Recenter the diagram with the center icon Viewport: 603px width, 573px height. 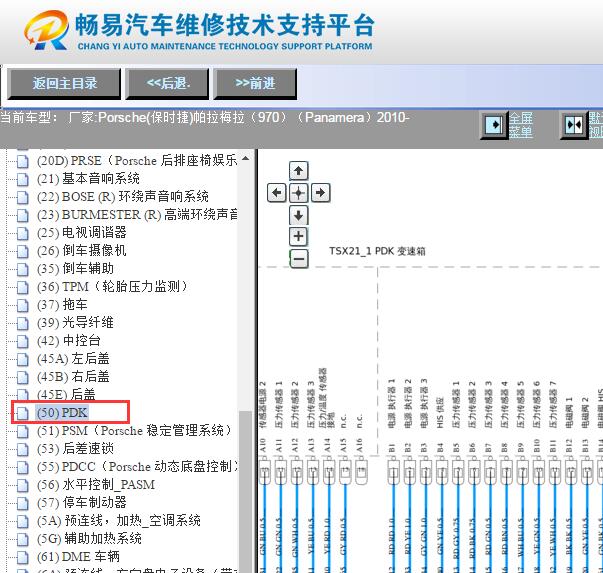[x=298, y=192]
